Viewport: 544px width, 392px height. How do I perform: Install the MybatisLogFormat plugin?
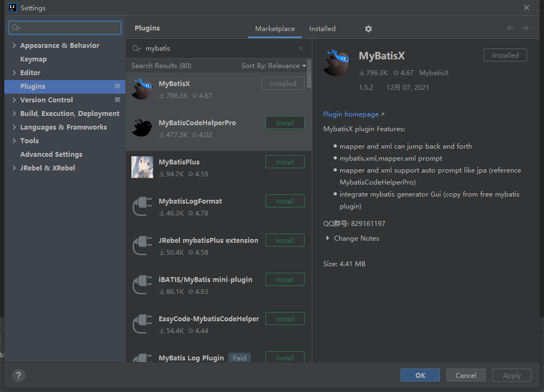coord(285,201)
